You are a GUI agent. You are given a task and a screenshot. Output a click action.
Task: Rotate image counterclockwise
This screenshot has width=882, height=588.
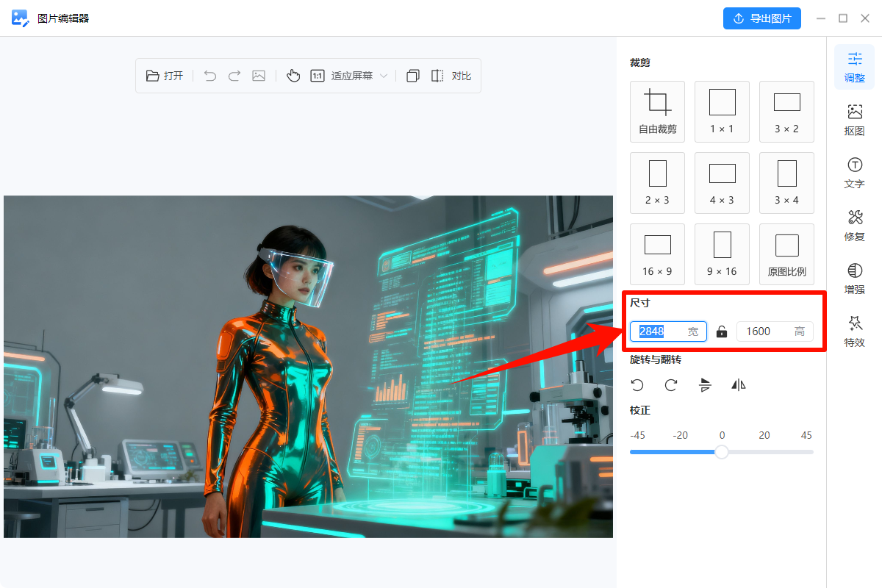pos(637,385)
